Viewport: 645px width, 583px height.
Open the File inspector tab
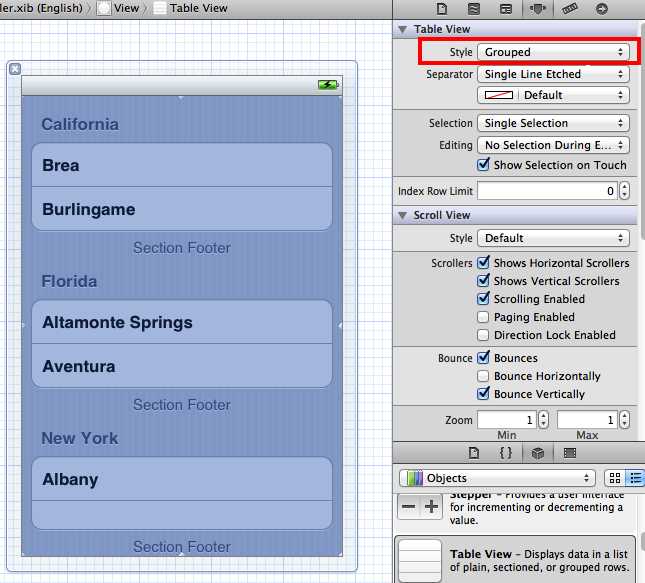(442, 9)
